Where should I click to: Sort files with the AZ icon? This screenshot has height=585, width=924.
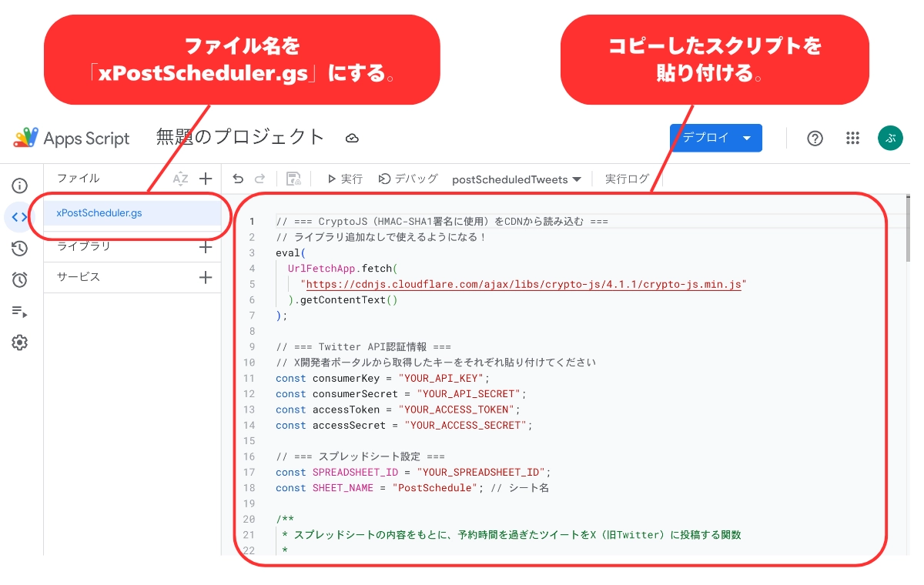click(180, 179)
